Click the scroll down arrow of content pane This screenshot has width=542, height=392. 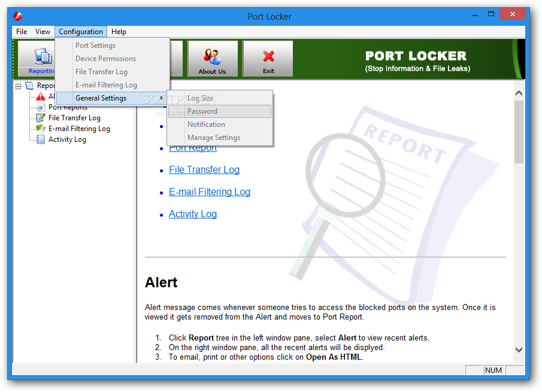tap(519, 350)
